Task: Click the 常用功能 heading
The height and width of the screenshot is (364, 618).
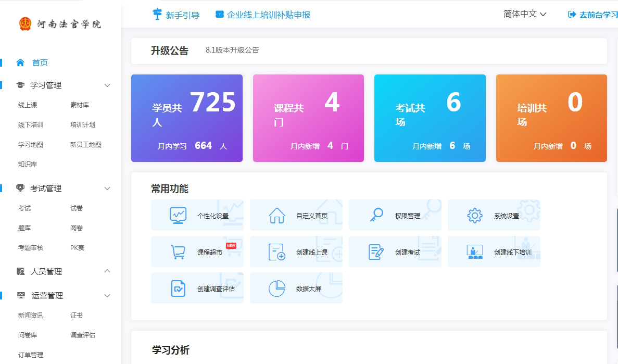Action: coord(170,189)
